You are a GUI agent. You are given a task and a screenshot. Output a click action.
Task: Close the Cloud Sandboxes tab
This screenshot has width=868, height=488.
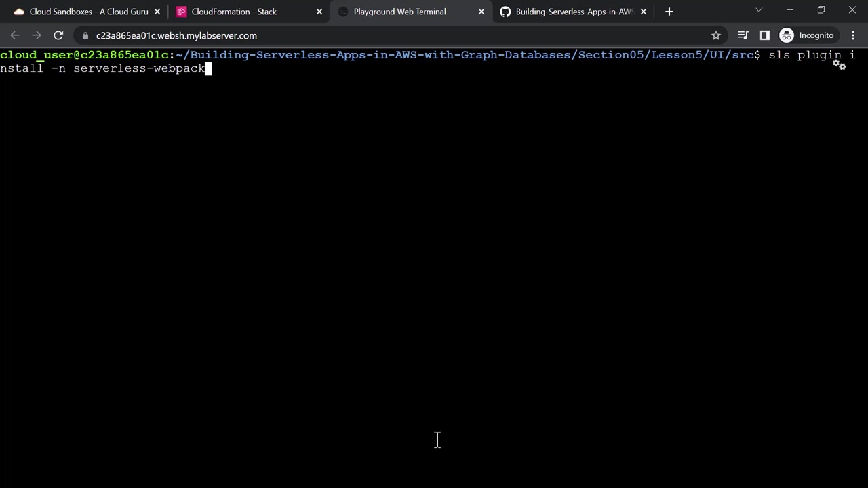pyautogui.click(x=157, y=12)
